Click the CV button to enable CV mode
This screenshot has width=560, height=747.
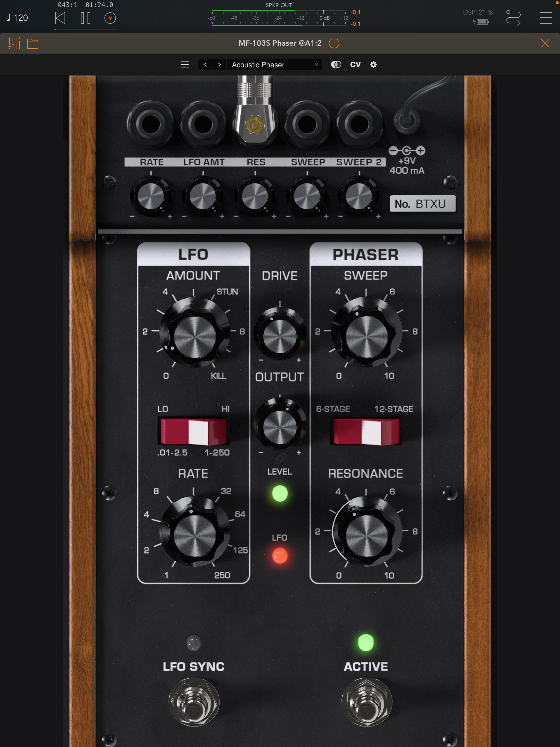point(355,65)
